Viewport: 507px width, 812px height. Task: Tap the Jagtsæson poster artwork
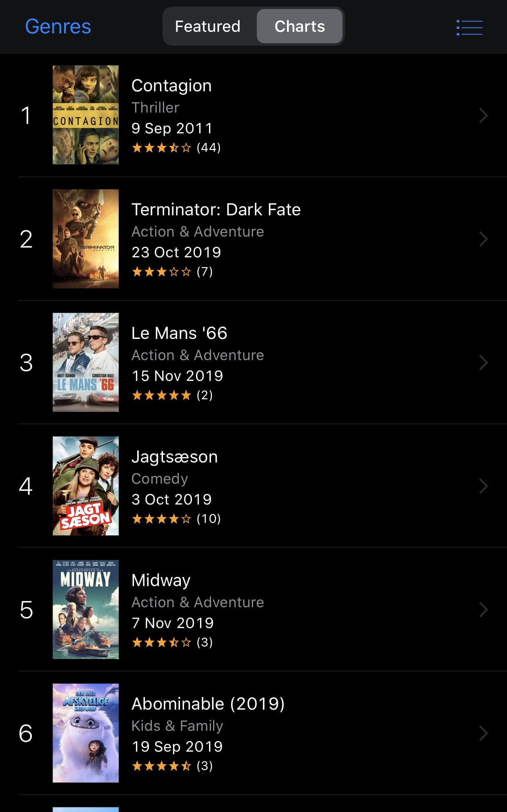tap(85, 486)
